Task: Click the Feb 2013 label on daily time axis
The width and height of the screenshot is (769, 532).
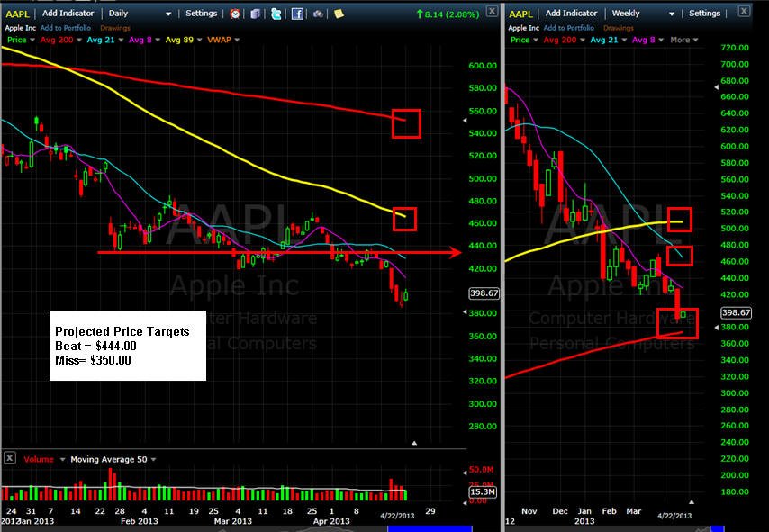Action: pyautogui.click(x=140, y=521)
